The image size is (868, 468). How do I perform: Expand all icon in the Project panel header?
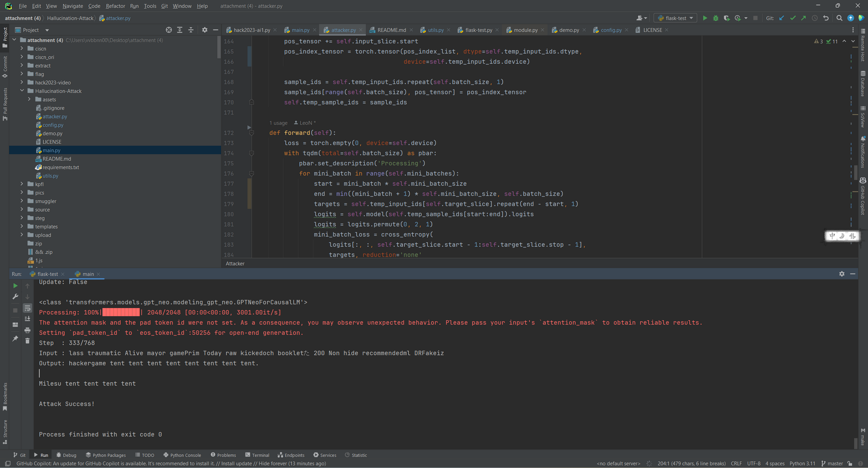[x=179, y=30]
